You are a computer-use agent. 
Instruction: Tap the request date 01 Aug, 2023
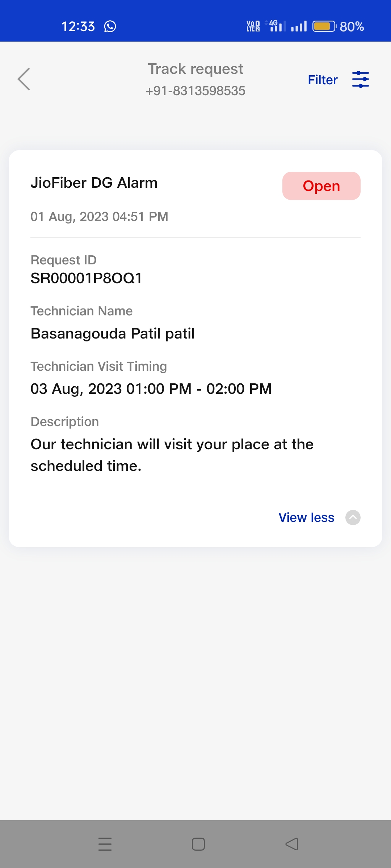point(99,217)
